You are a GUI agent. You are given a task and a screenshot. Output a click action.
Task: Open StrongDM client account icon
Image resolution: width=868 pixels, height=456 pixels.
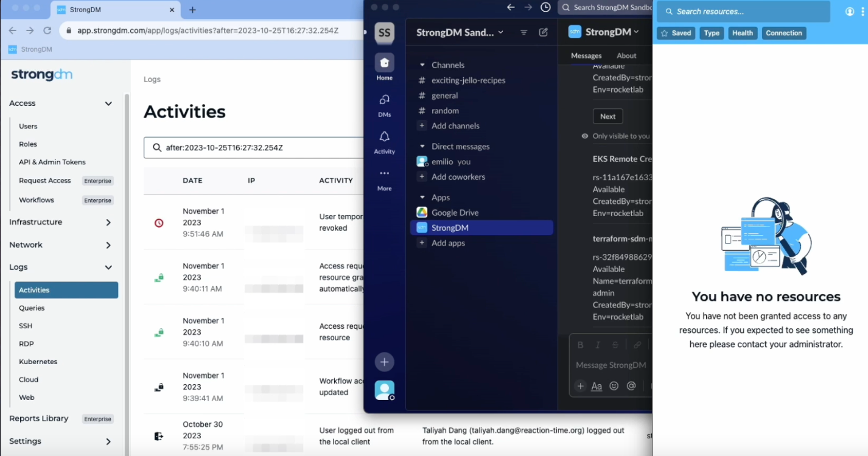850,12
